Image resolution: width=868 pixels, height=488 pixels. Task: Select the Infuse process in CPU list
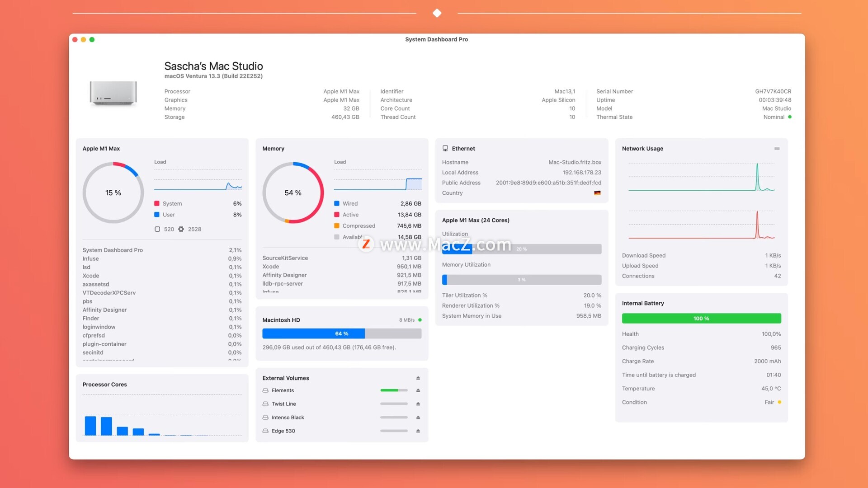click(x=162, y=259)
